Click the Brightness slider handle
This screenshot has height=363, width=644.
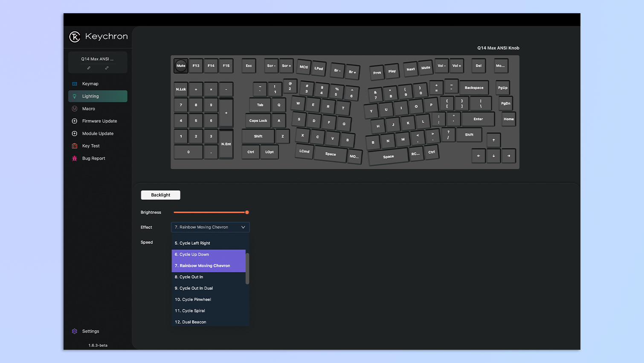tap(247, 212)
